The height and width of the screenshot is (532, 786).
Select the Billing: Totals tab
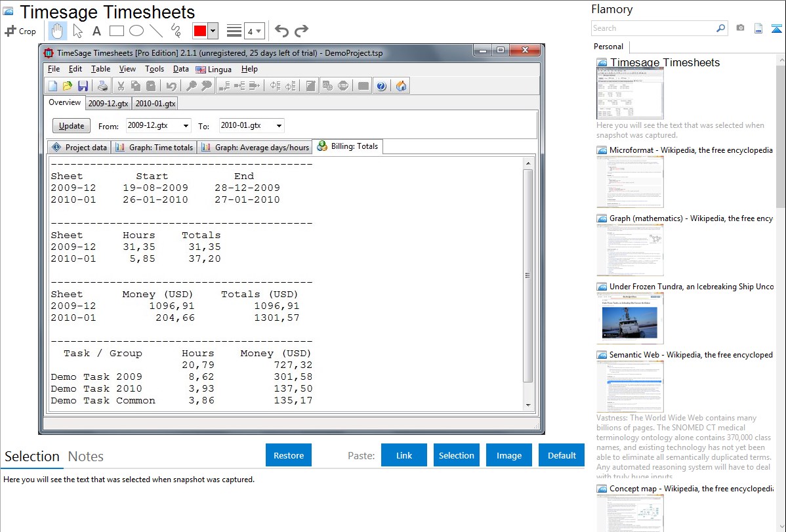(347, 146)
